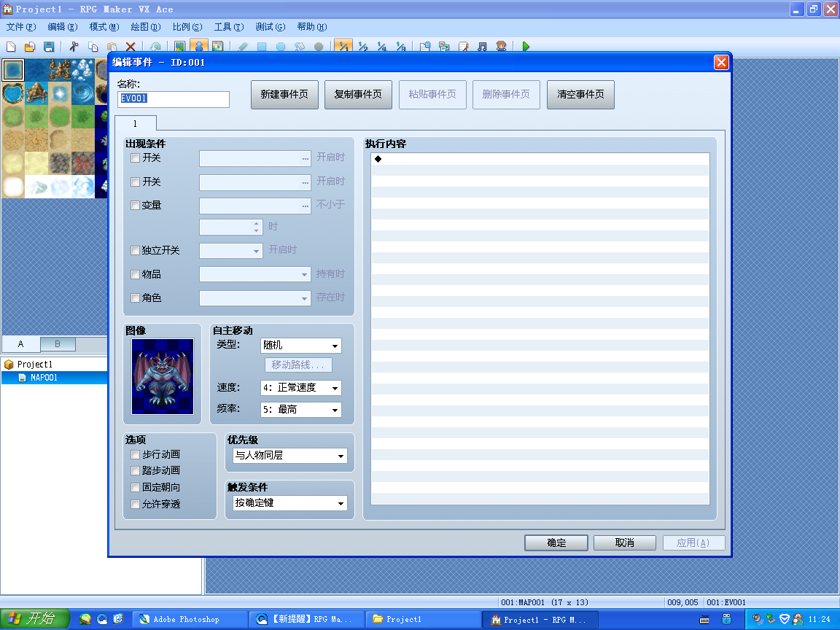
Task: Toggle the 固定朝向 option
Action: point(136,488)
